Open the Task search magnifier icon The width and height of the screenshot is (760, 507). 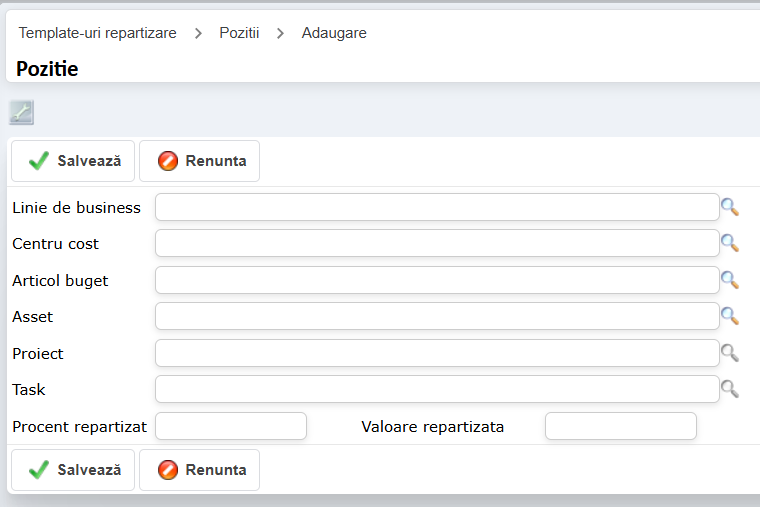tap(730, 389)
